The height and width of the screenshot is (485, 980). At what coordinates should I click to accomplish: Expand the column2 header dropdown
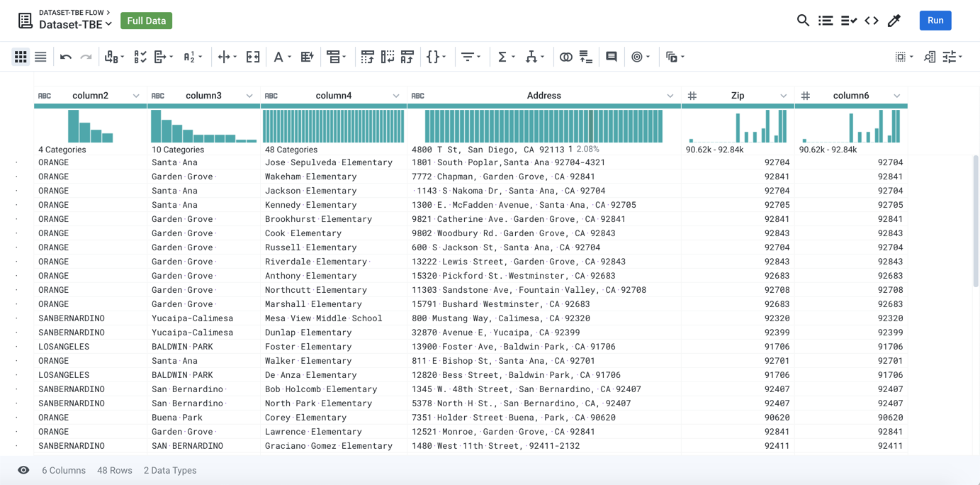136,96
